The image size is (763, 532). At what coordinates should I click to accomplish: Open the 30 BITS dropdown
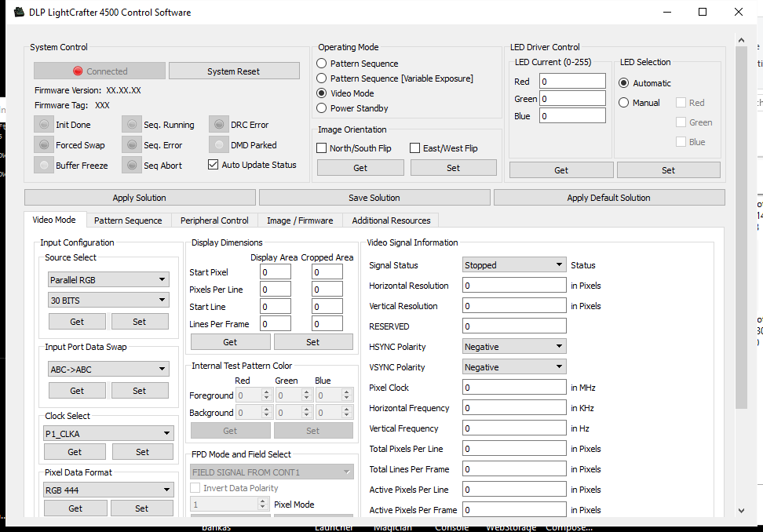[x=108, y=300]
